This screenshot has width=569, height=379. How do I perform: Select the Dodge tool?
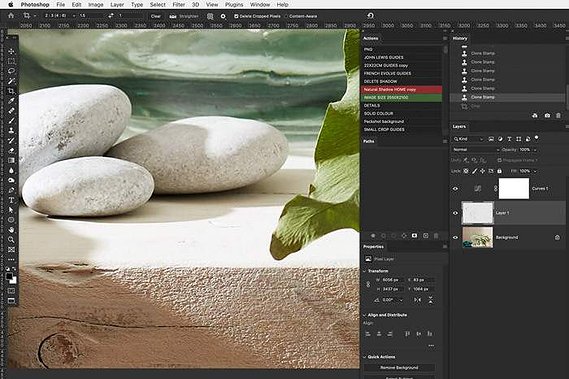(x=11, y=180)
